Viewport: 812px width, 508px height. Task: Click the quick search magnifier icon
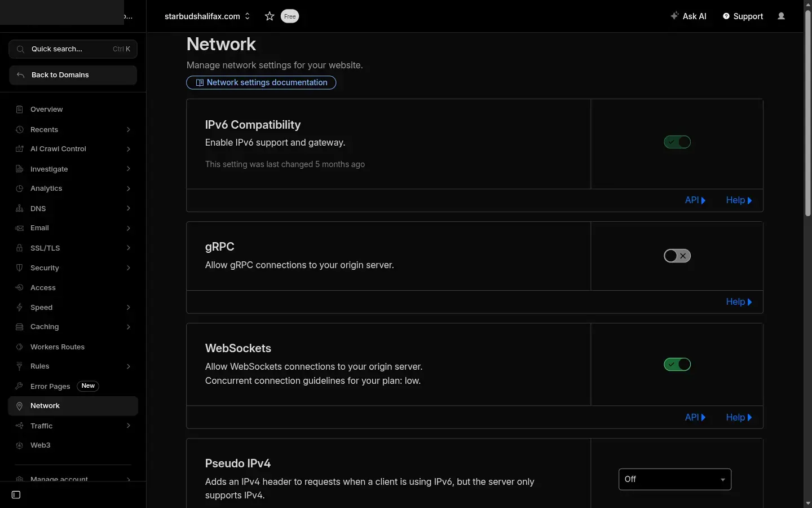(x=20, y=49)
